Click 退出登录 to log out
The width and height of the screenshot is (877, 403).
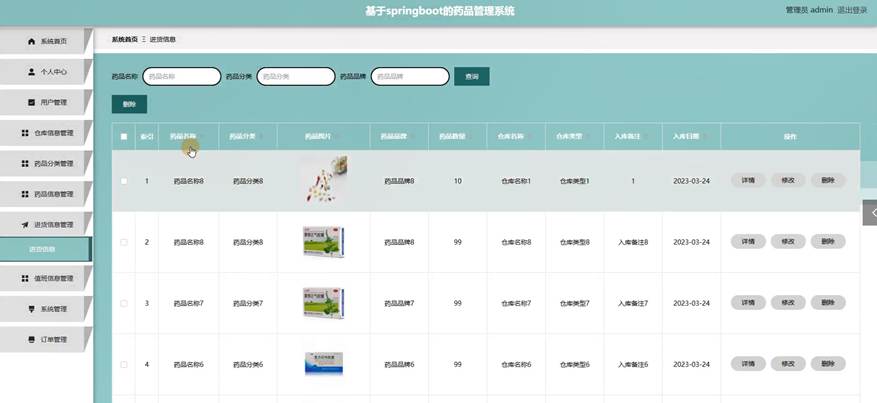coord(852,10)
